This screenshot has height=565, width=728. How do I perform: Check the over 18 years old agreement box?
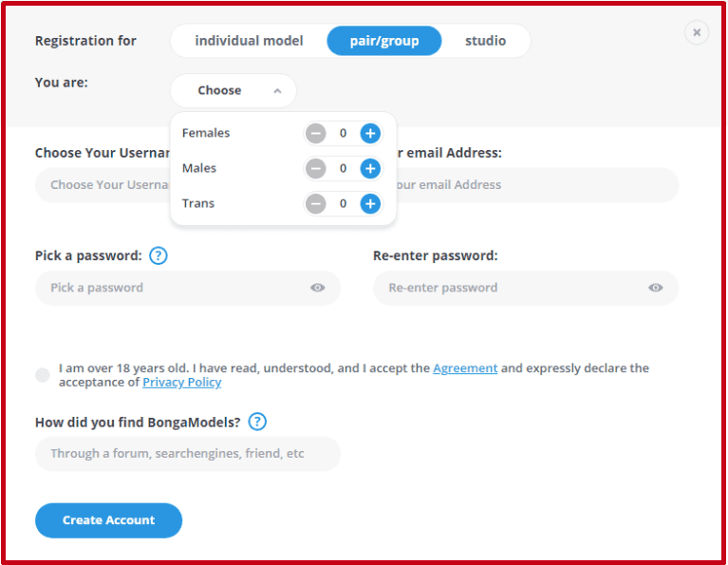(43, 375)
